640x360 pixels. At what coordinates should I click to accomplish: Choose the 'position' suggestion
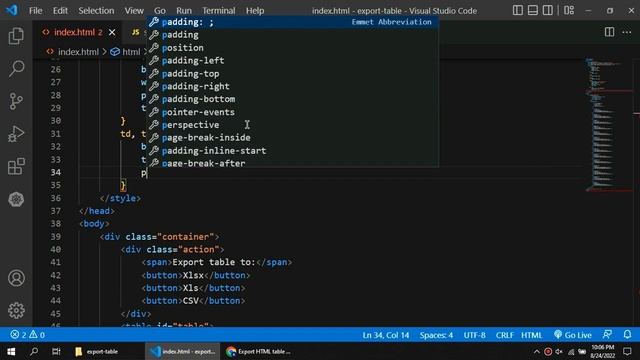[x=292, y=48]
